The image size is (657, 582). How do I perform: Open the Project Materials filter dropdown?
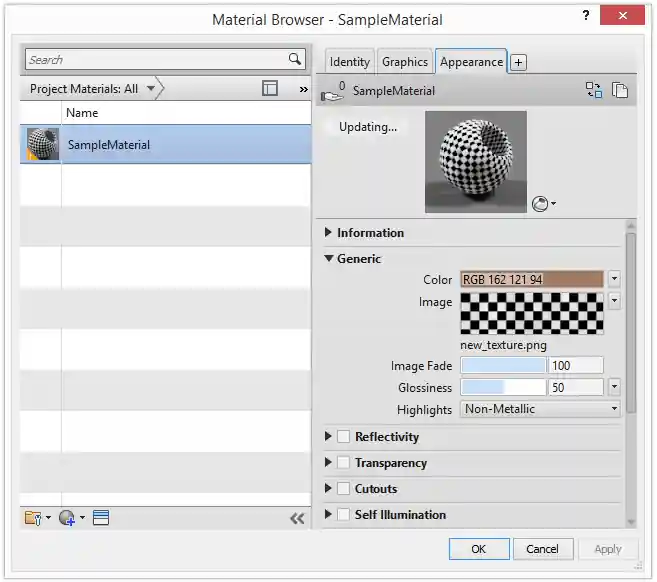(151, 88)
